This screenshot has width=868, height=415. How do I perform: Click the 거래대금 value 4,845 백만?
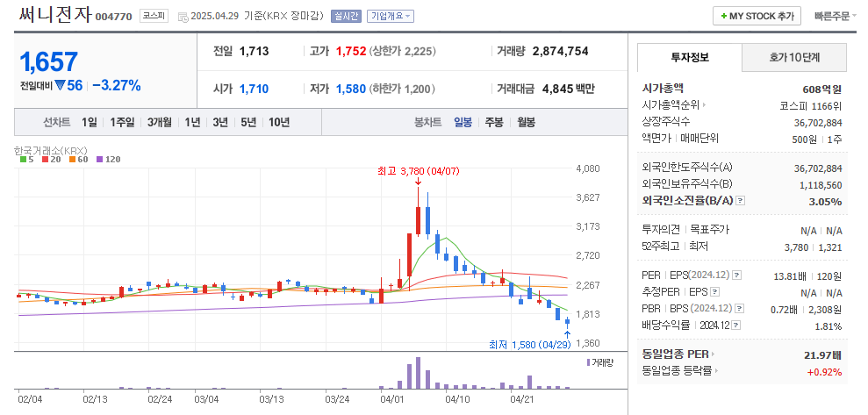click(x=569, y=89)
